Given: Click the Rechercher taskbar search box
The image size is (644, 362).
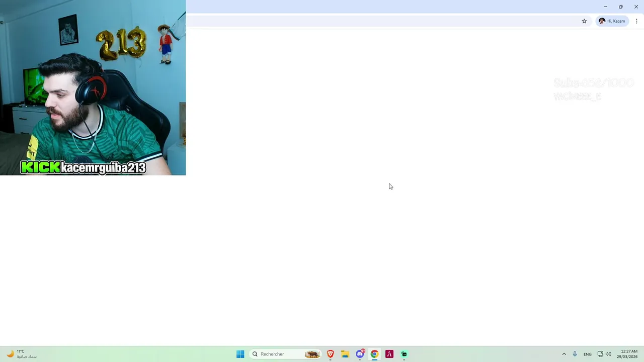Looking at the screenshot, I should click(x=285, y=354).
